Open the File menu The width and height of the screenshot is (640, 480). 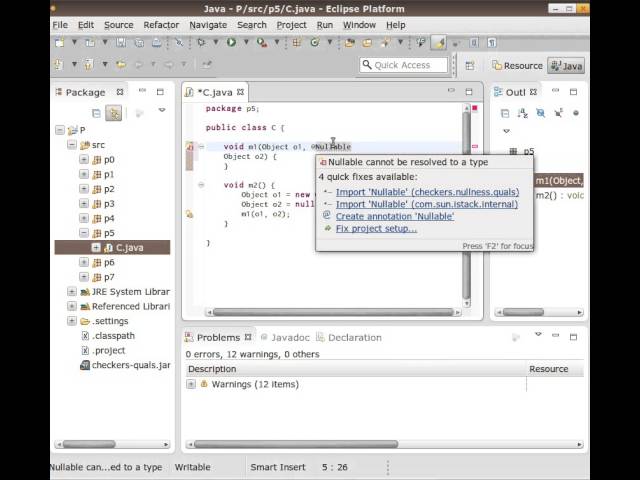point(60,25)
